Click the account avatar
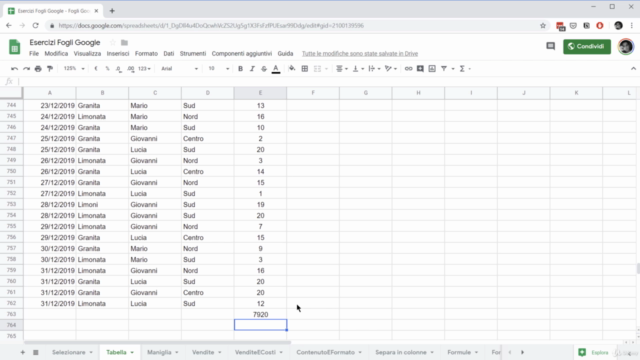The height and width of the screenshot is (360, 640). point(626,47)
